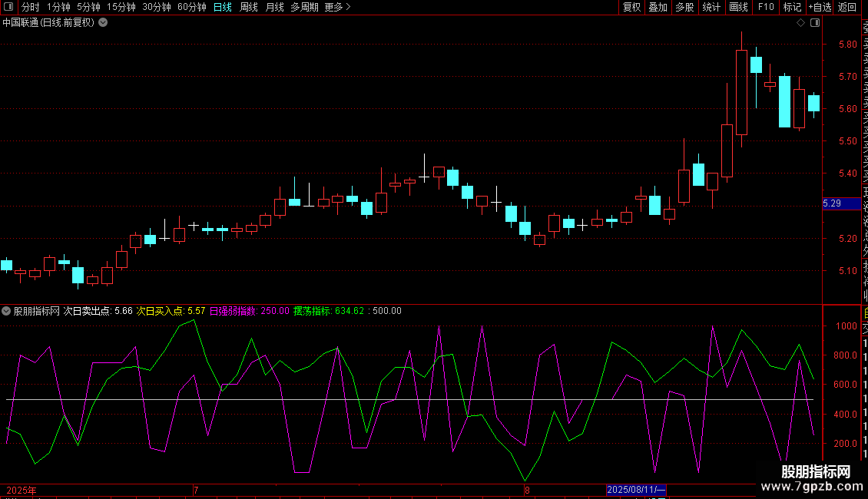Click the 5.29 price label on the axis
The width and height of the screenshot is (868, 499).
tap(832, 203)
